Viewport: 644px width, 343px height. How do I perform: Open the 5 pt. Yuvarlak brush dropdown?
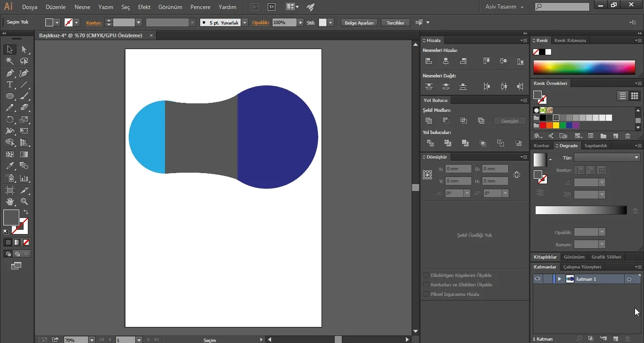click(245, 23)
